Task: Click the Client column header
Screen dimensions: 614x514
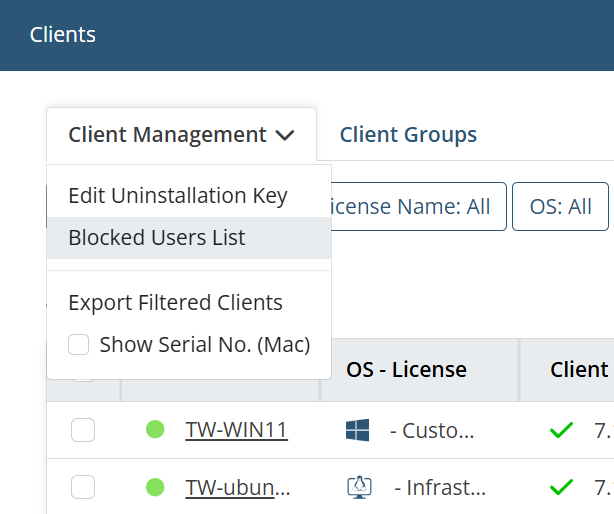Action: pos(580,370)
